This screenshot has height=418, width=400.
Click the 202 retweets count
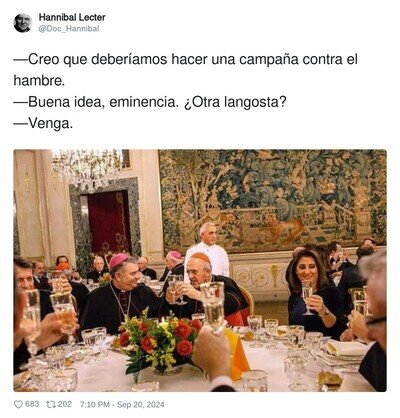click(x=65, y=404)
